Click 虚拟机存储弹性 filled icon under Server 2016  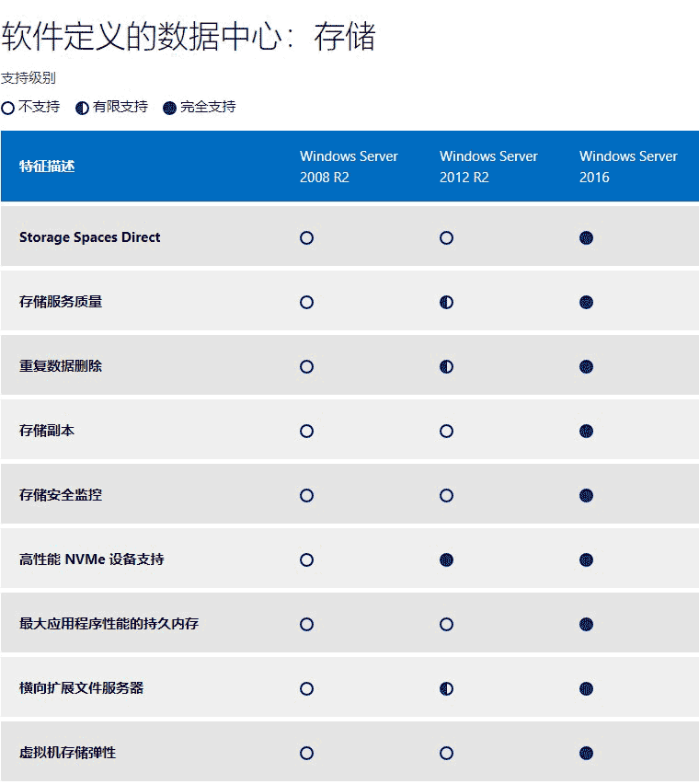coord(586,753)
